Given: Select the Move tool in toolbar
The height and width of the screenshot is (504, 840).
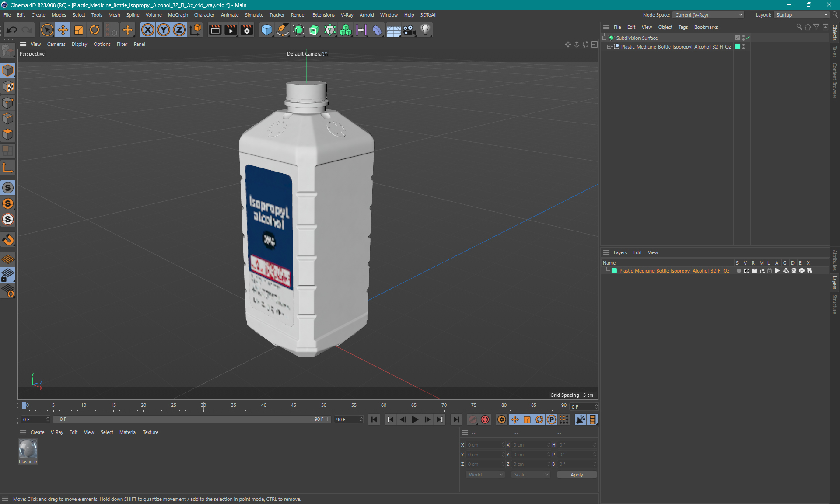Looking at the screenshot, I should point(63,30).
